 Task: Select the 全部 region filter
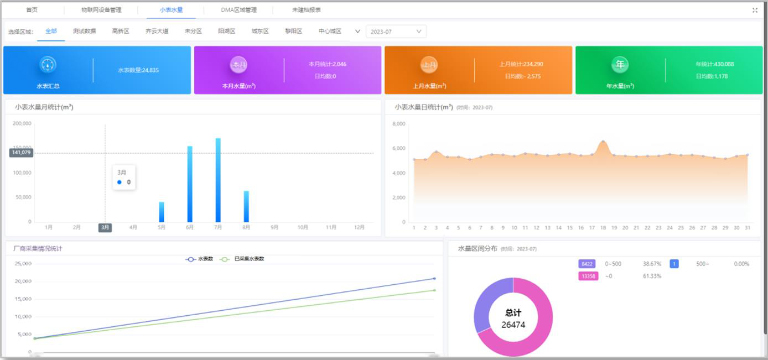coord(51,31)
